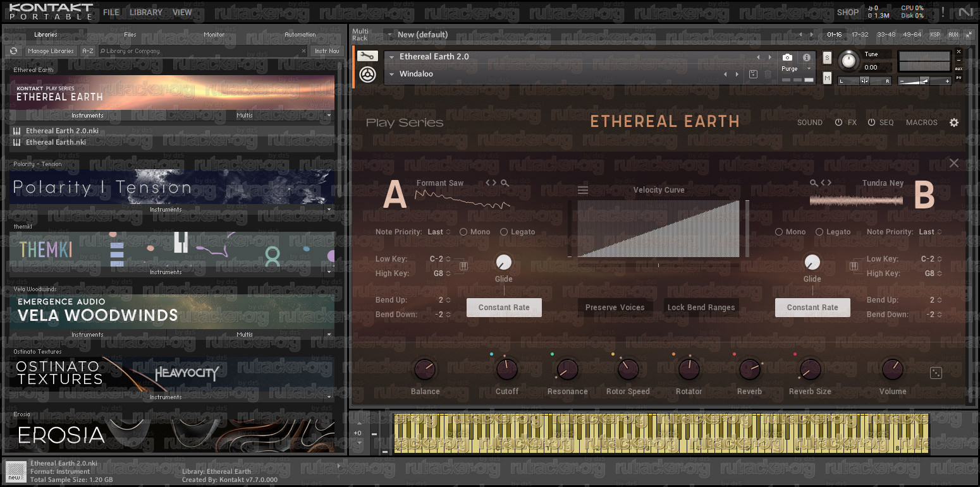Click the A-Z sort button
The width and height of the screenshot is (980, 487).
pyautogui.click(x=88, y=51)
